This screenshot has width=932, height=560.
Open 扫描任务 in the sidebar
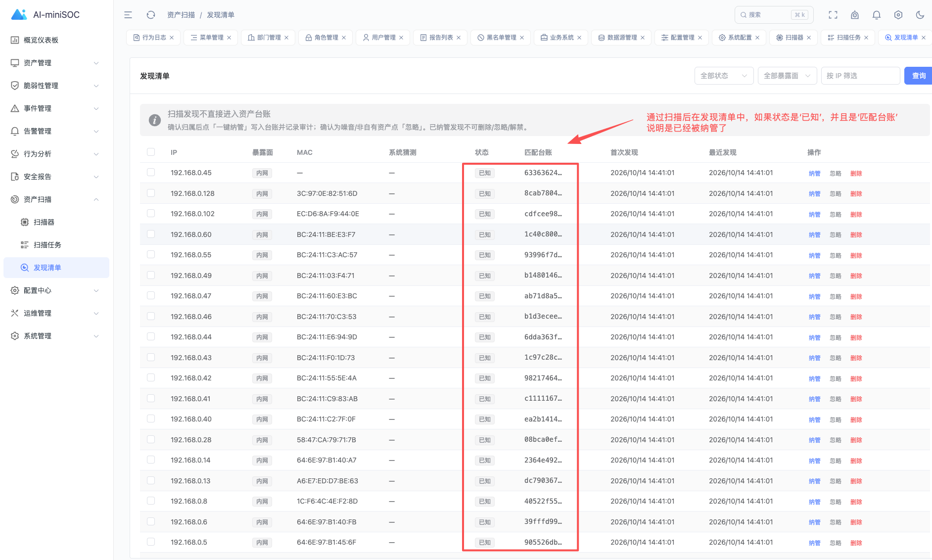pos(56,245)
